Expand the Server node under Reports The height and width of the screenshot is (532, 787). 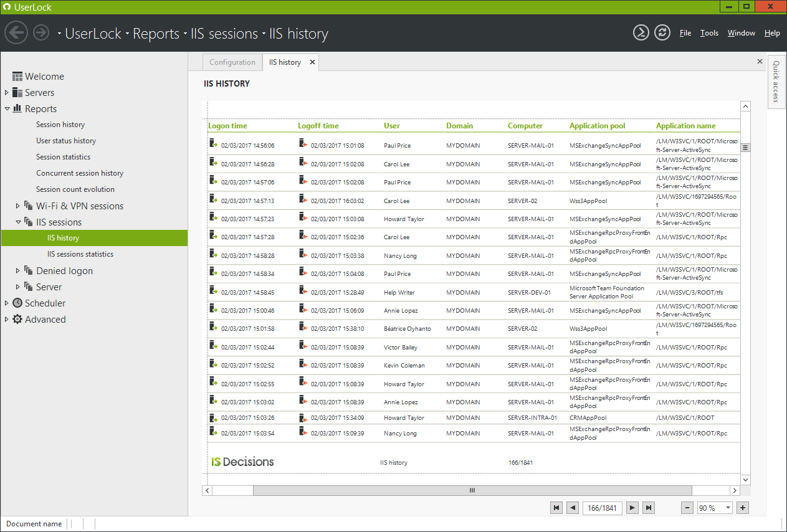tap(18, 287)
